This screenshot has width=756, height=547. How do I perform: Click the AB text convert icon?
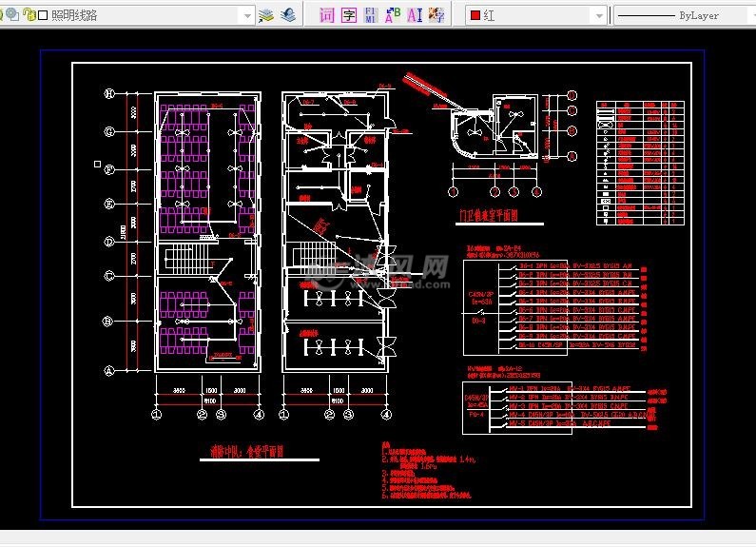point(393,15)
